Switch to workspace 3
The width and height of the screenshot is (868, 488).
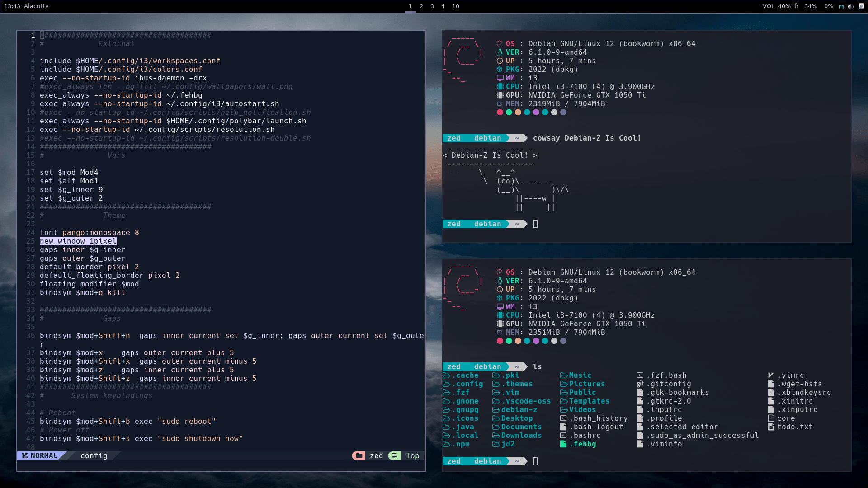(x=432, y=6)
